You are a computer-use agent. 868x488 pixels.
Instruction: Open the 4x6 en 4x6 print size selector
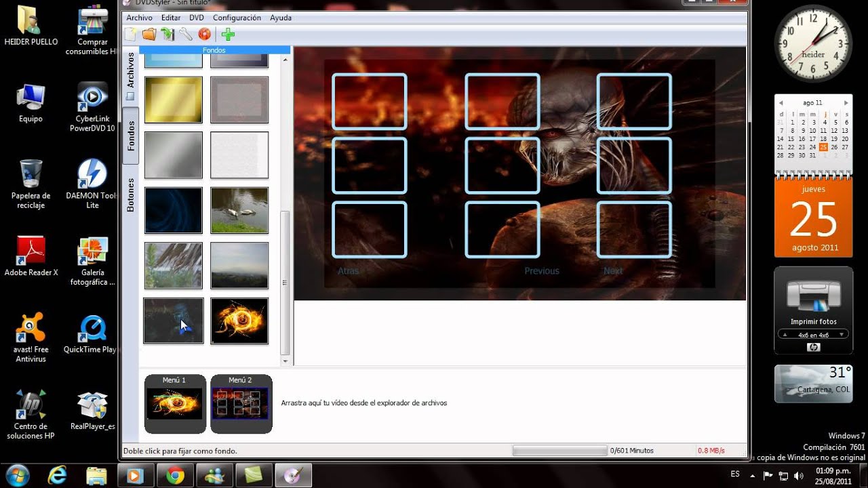tap(813, 335)
